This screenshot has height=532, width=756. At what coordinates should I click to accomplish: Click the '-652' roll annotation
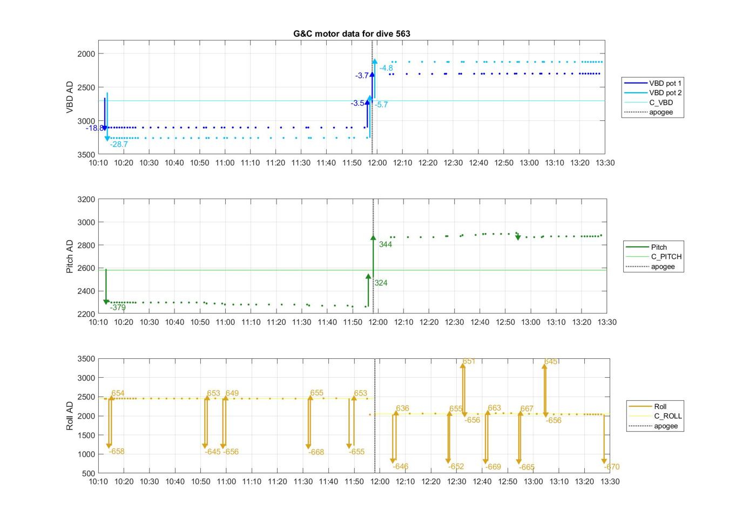pyautogui.click(x=456, y=467)
